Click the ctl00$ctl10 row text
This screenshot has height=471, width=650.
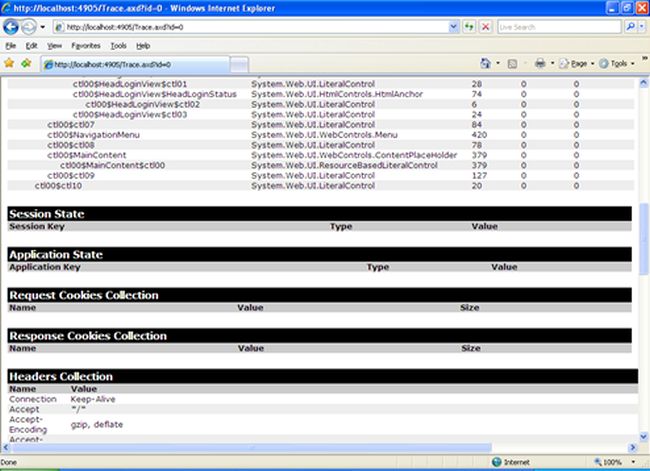(58, 186)
